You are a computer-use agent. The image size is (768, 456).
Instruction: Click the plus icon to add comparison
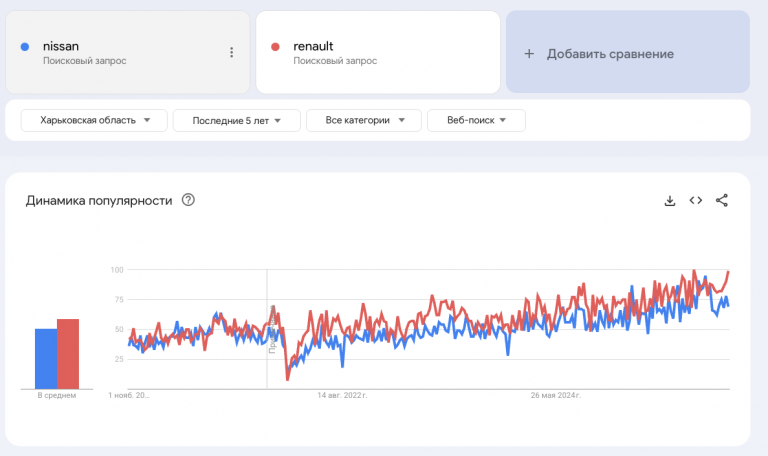[x=529, y=54]
